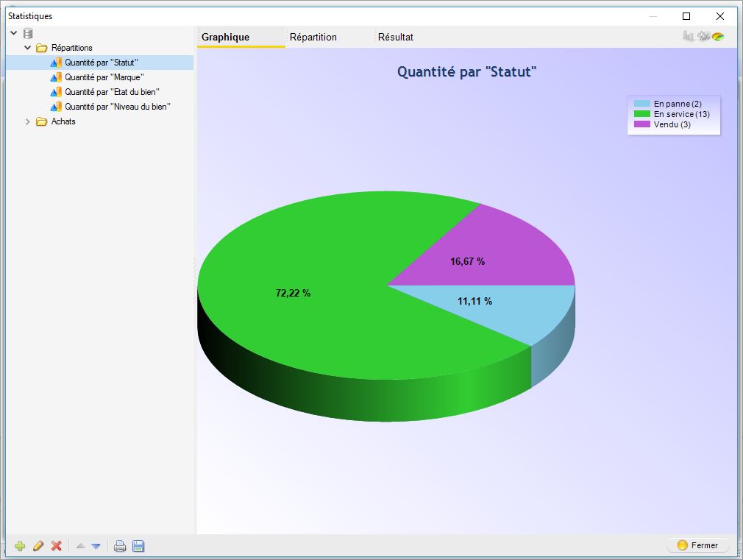Screen dimensions: 743x560
Task: Click the green En service legend swatch
Action: coord(641,114)
